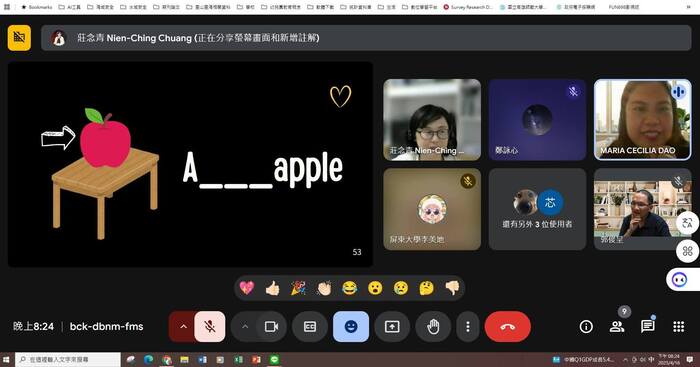The width and height of the screenshot is (700, 367).
Task: Click the yellow annotation toggle icon at top left
Action: (19, 38)
